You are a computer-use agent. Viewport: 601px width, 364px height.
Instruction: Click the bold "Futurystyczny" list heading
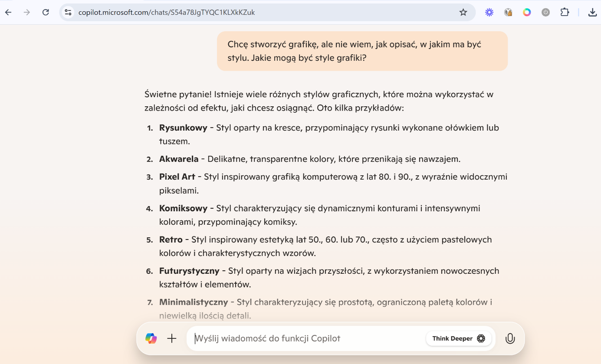coord(189,271)
